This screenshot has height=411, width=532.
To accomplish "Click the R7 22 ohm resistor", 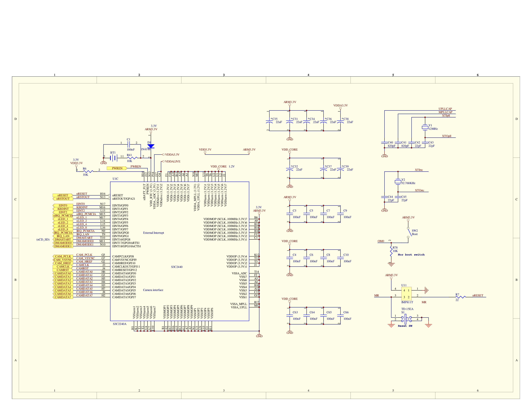I will pos(460,297).
